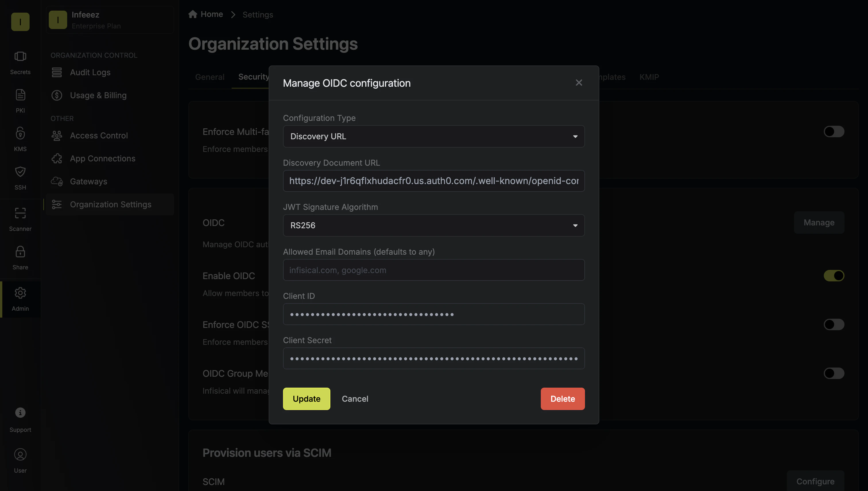Open the Secrets section in sidebar
The image size is (868, 491).
[20, 63]
